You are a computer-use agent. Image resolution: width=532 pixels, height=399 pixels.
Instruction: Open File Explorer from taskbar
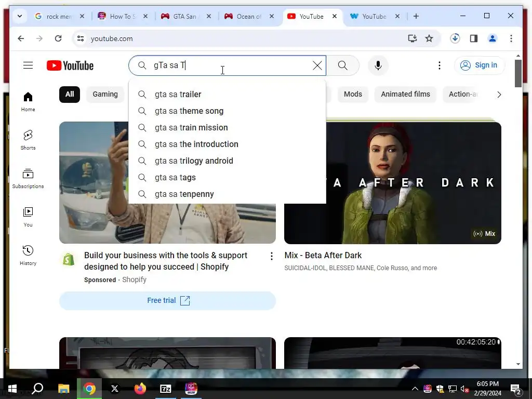(x=63, y=389)
